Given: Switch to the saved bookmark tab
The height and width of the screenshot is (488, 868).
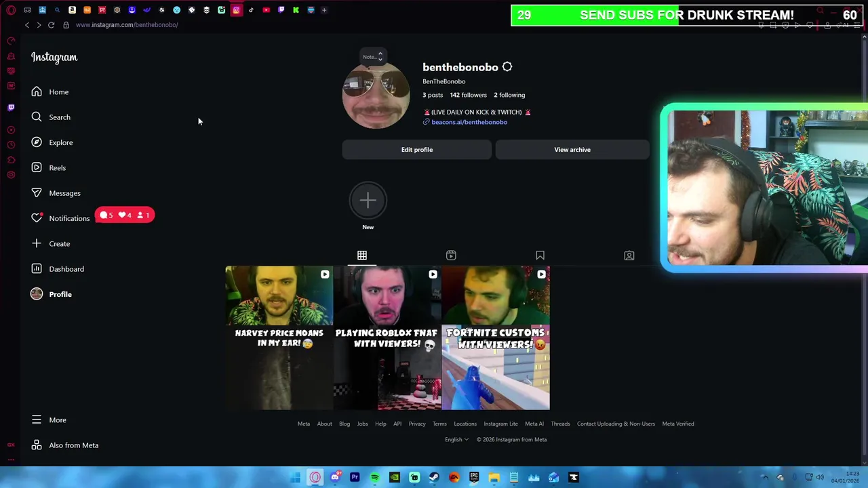Looking at the screenshot, I should 540,256.
